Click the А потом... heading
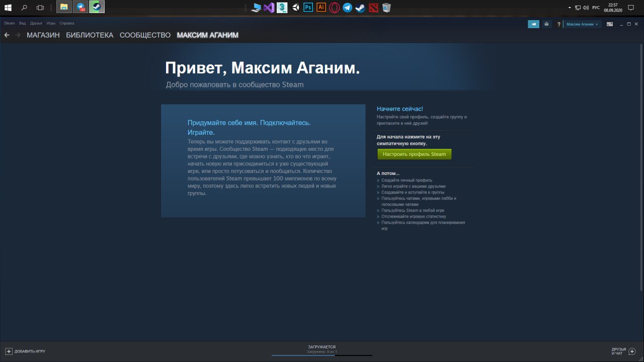 point(388,173)
